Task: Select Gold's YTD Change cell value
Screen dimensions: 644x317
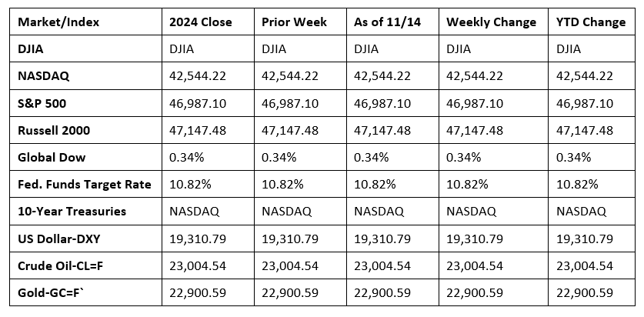Action: [x=584, y=292]
